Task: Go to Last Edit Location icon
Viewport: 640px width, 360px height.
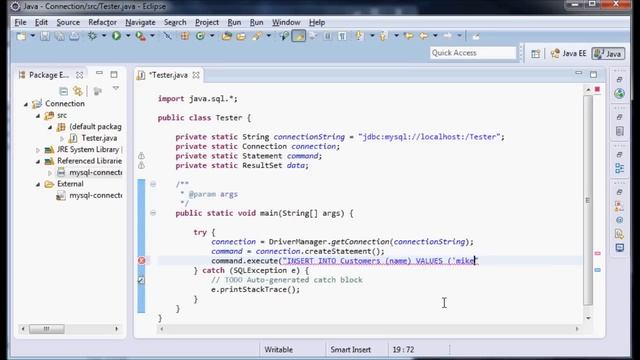Action: [408, 36]
